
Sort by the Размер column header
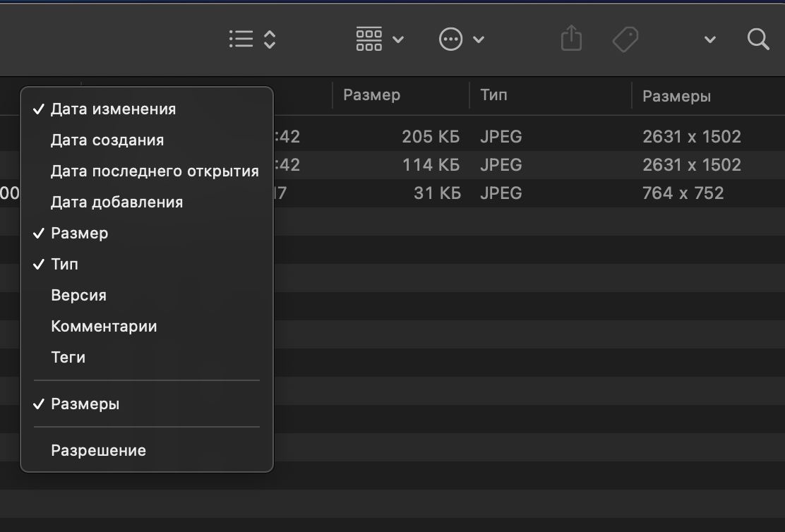point(372,95)
